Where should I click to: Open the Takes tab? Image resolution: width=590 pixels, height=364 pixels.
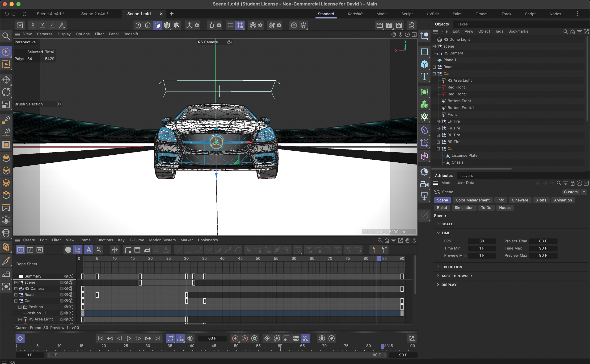462,24
